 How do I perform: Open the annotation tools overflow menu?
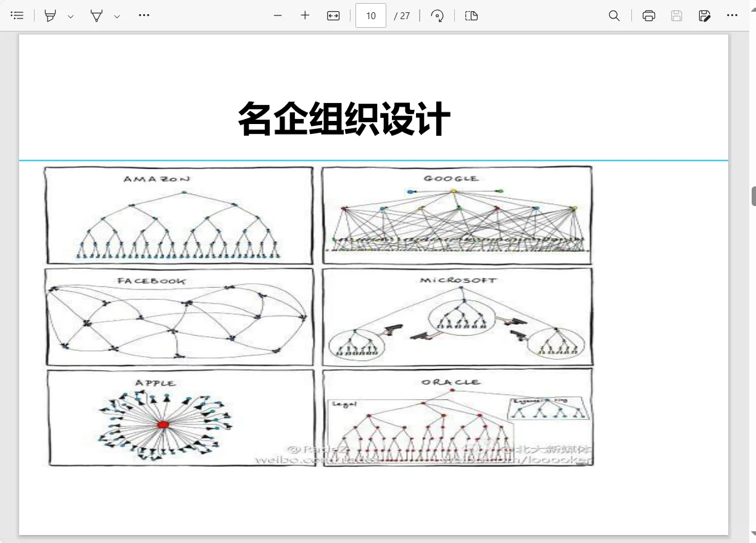click(x=144, y=15)
